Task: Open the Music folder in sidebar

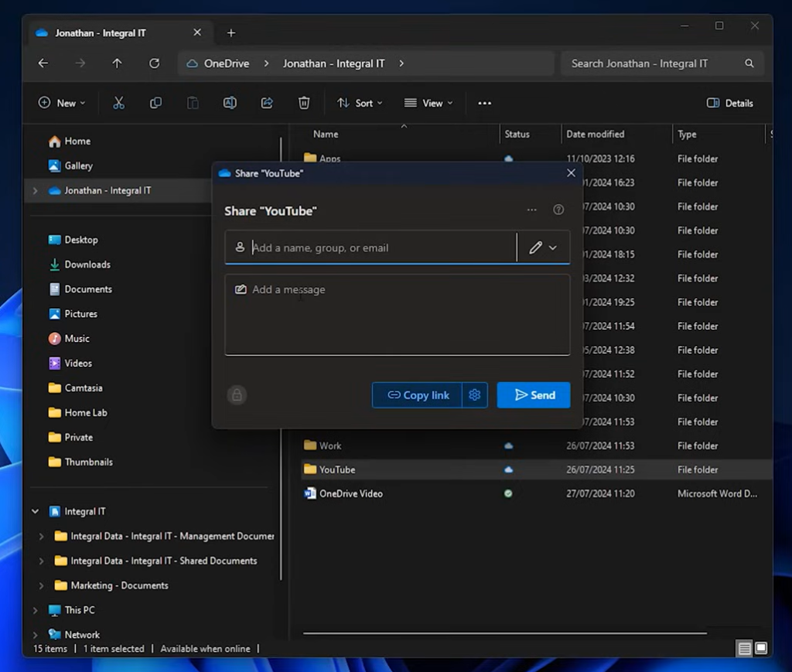Action: [69, 339]
